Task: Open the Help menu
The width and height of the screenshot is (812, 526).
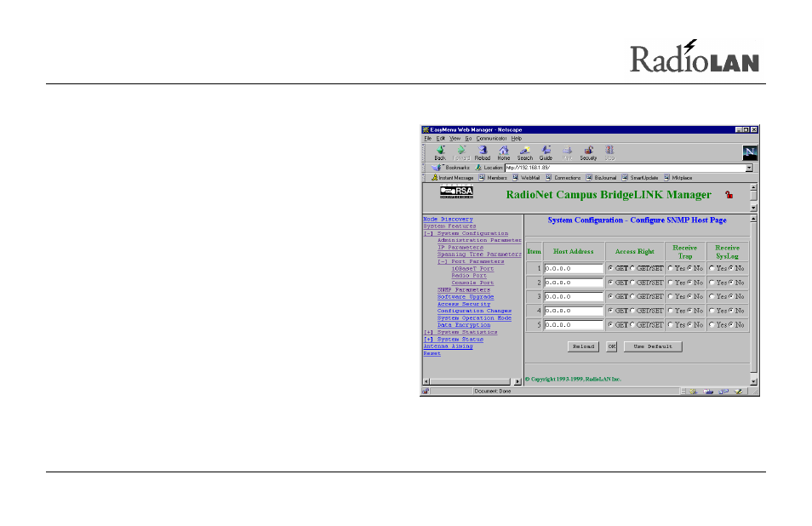Action: point(517,139)
